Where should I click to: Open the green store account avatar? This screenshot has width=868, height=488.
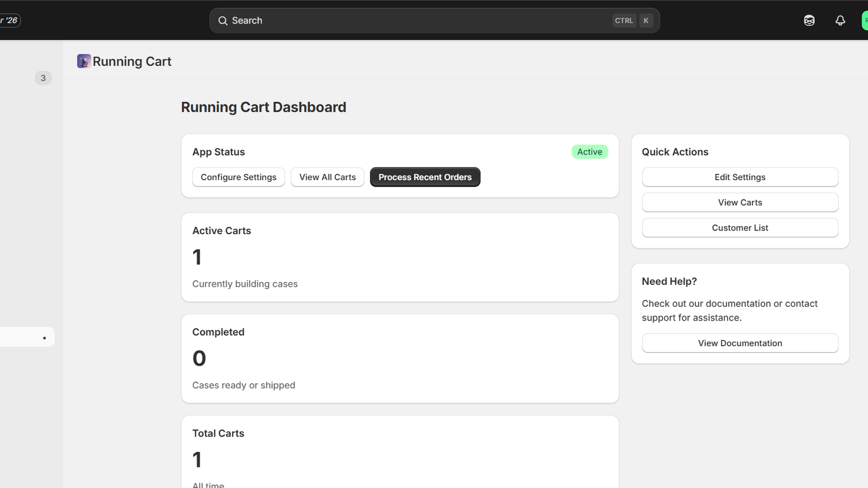point(865,20)
